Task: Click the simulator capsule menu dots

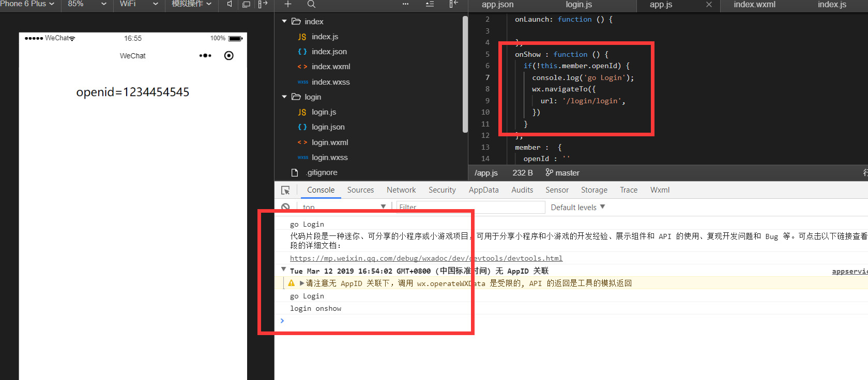Action: 205,56
